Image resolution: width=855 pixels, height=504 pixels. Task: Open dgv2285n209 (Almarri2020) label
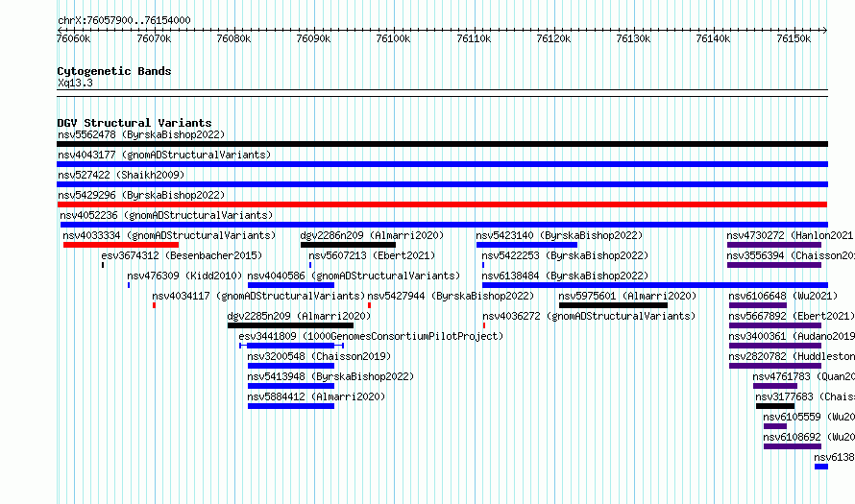pos(299,316)
